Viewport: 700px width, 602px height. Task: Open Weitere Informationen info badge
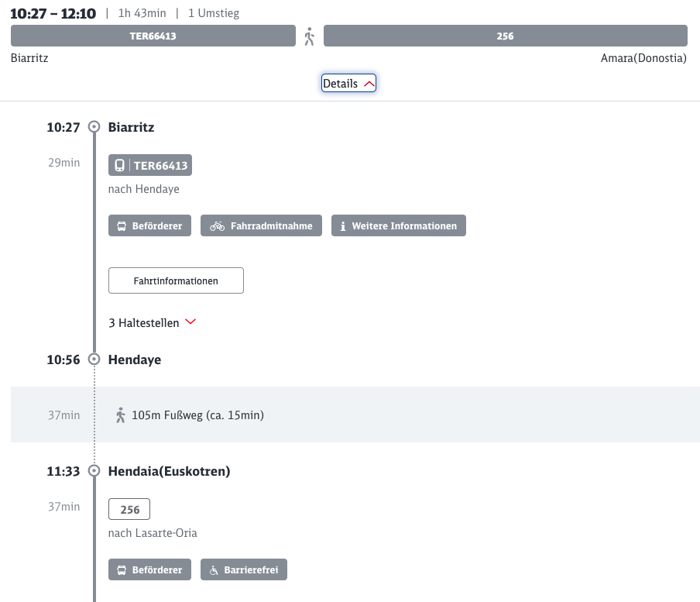click(398, 226)
